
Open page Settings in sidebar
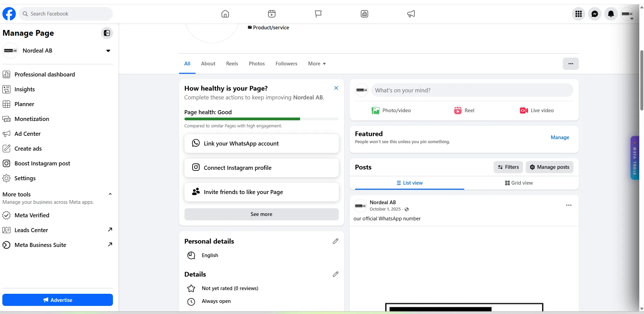point(58,178)
